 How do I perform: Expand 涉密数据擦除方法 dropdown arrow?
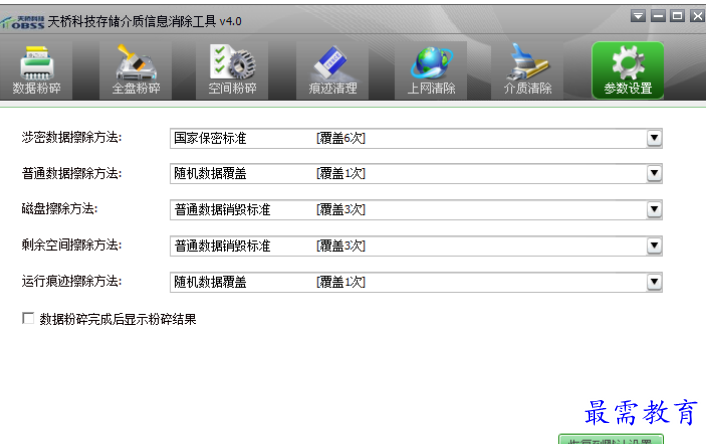pos(654,138)
